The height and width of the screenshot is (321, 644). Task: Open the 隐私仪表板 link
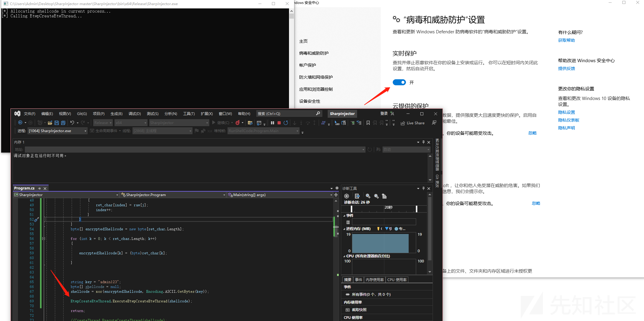568,120
